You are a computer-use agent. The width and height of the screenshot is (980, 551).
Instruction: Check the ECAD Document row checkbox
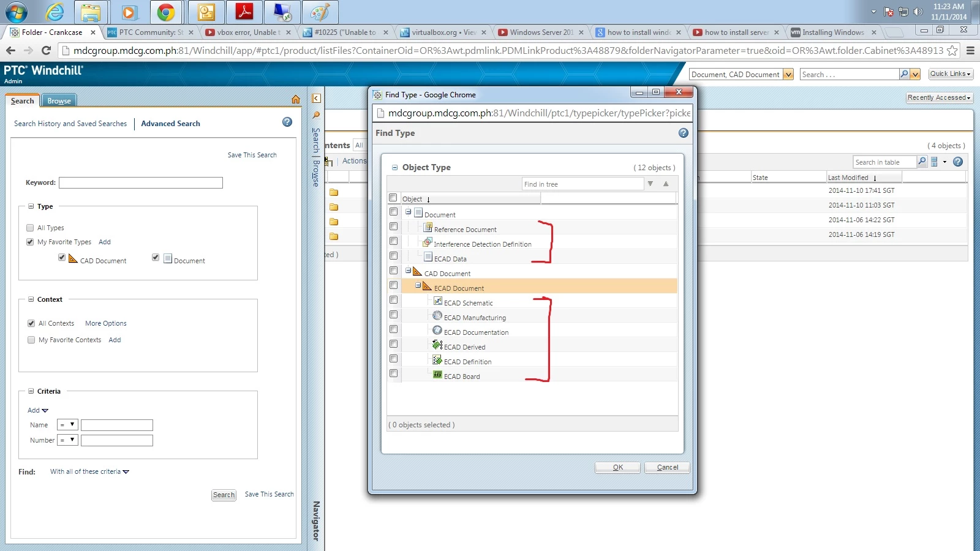point(394,285)
